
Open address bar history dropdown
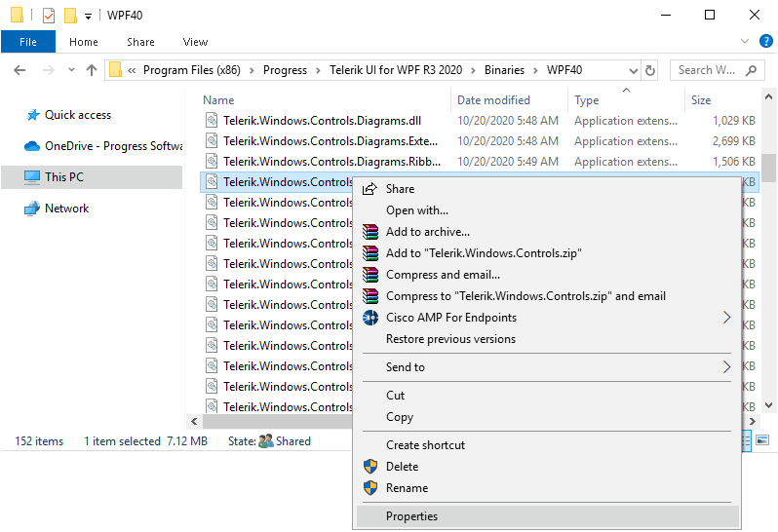[633, 70]
